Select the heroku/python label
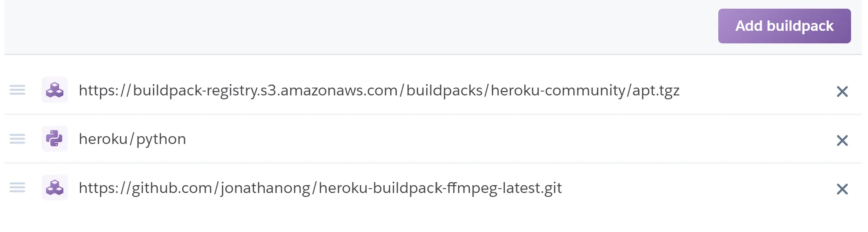The image size is (868, 232). pyautogui.click(x=132, y=139)
